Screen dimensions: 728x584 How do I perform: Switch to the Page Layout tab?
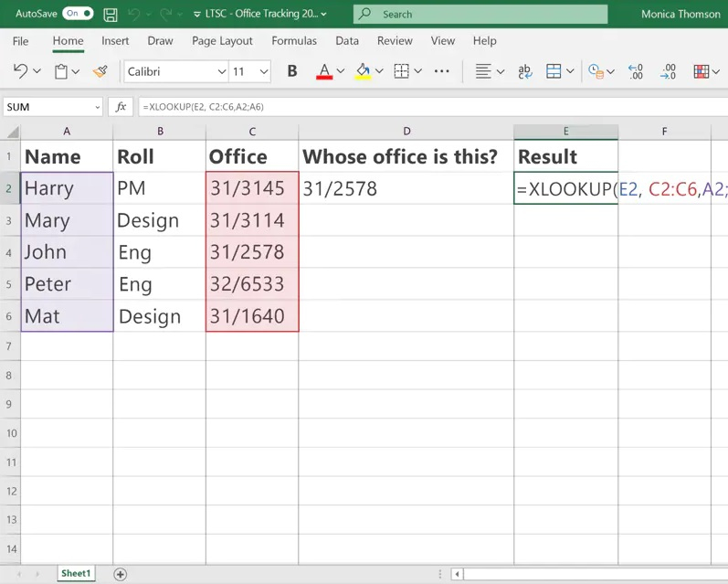coord(222,41)
